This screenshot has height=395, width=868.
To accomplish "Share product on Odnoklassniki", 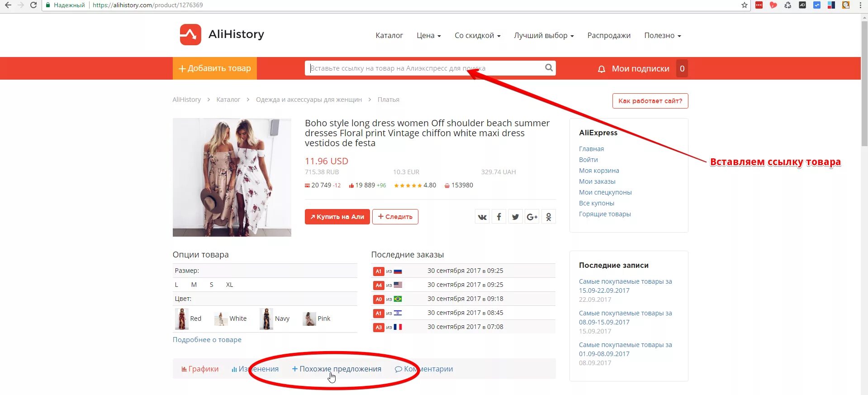I will (548, 217).
